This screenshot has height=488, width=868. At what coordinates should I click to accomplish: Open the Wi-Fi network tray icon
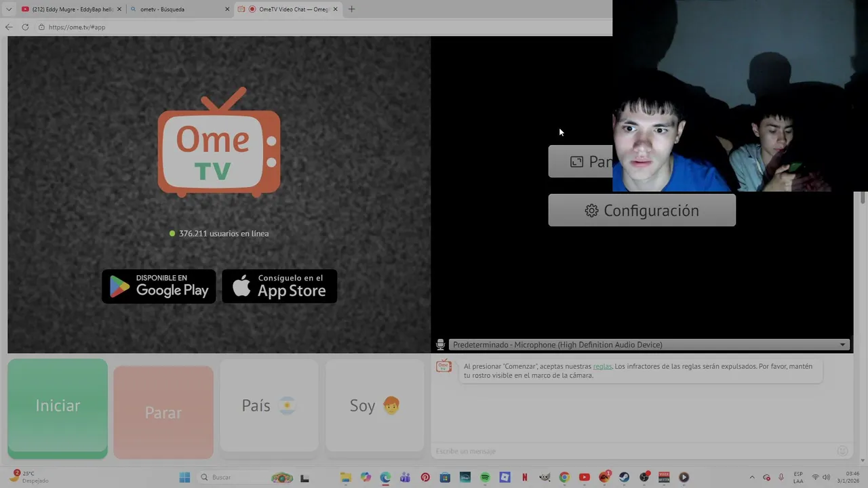coord(815,477)
